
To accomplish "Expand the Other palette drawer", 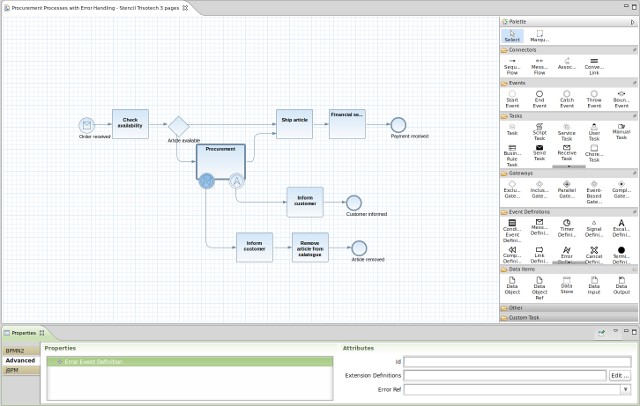I will [566, 308].
